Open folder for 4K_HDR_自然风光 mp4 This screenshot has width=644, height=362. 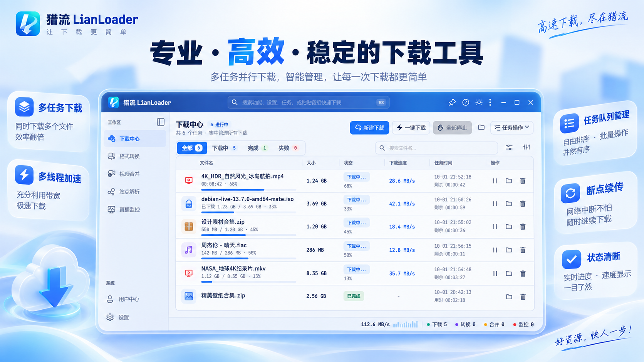[509, 181]
